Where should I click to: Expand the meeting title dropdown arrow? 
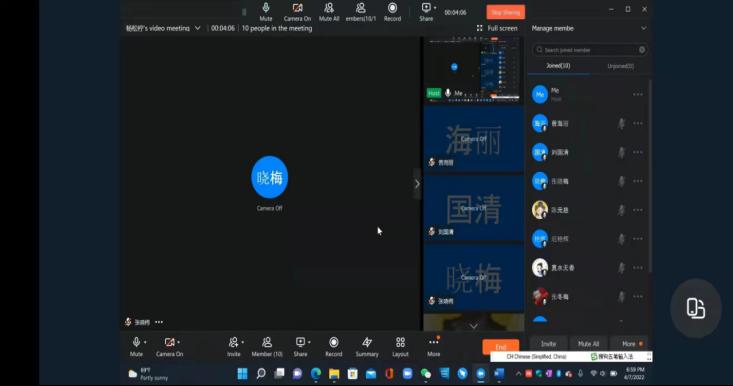(198, 28)
